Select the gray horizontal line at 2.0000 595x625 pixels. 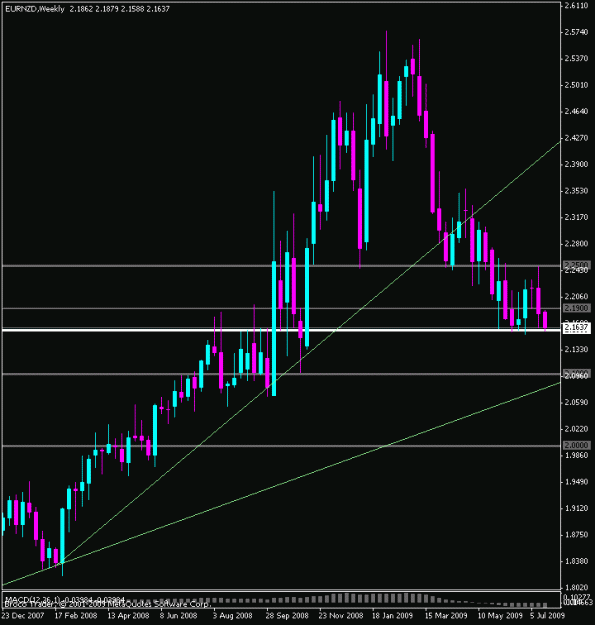(281, 446)
